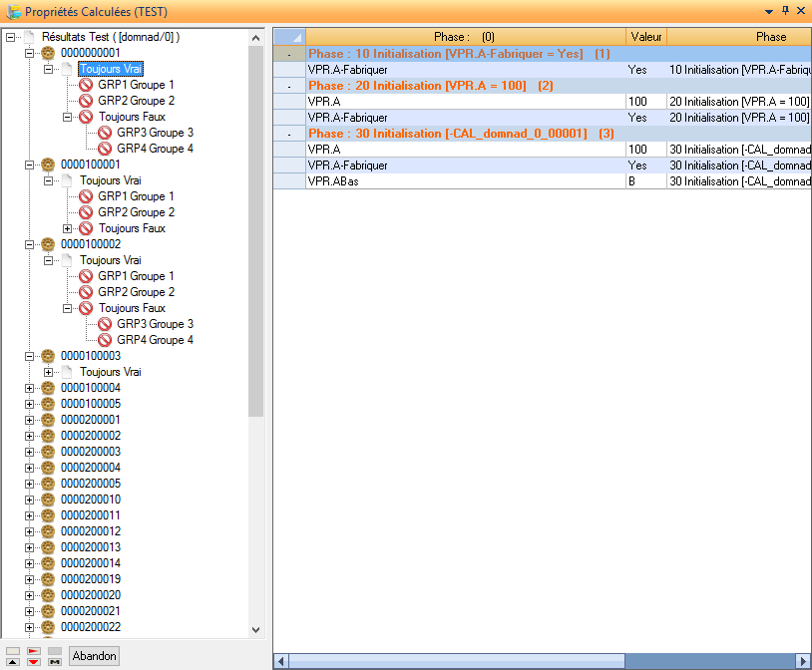Open the panel options dropdown arrow in title bar
Viewport: 812px width, 670px height.
769,11
